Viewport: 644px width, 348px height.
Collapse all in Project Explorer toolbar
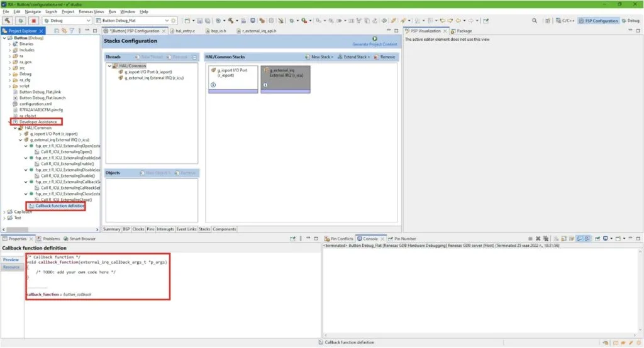[x=57, y=31]
